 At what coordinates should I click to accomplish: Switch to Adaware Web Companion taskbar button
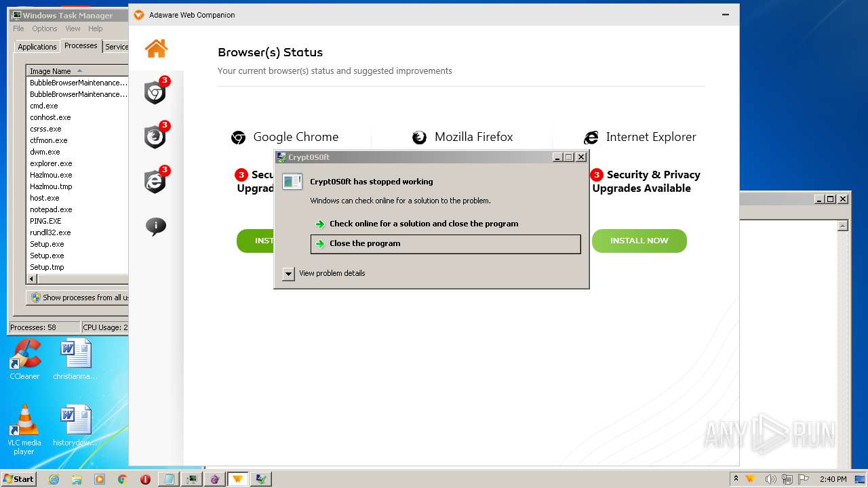point(238,479)
